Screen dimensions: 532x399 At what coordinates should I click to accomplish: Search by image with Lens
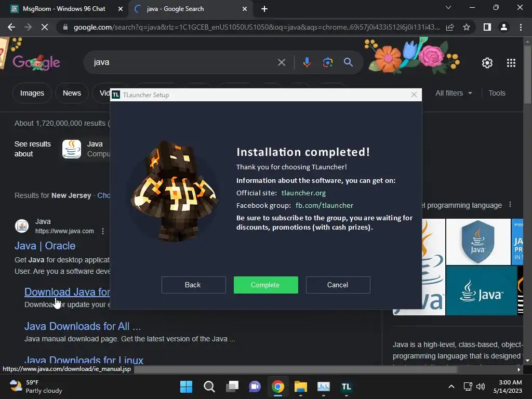click(x=328, y=62)
